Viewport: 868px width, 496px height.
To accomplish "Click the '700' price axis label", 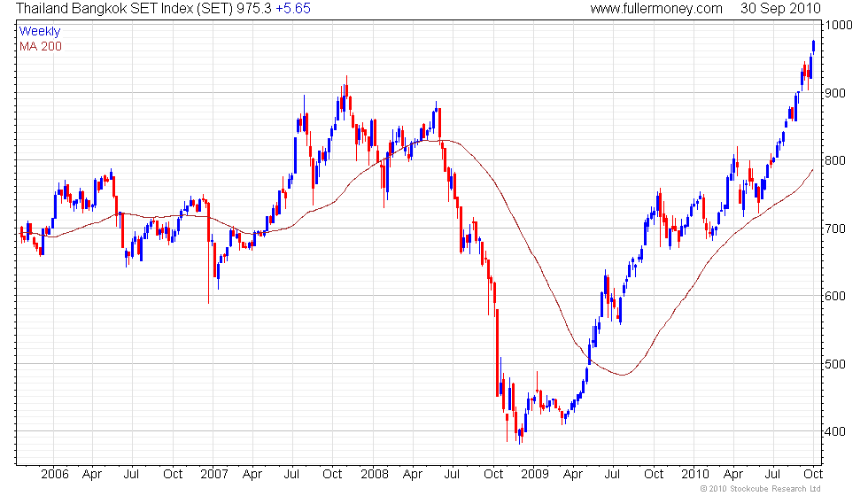I will tap(835, 229).
